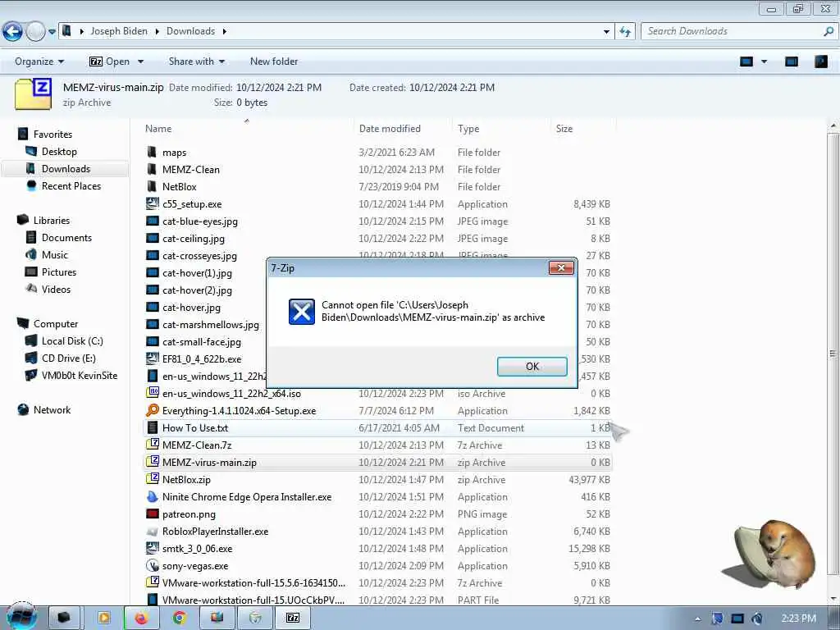Screen dimensions: 840x630
Task: Select Downloads in navigation pane
Action: tap(66, 169)
